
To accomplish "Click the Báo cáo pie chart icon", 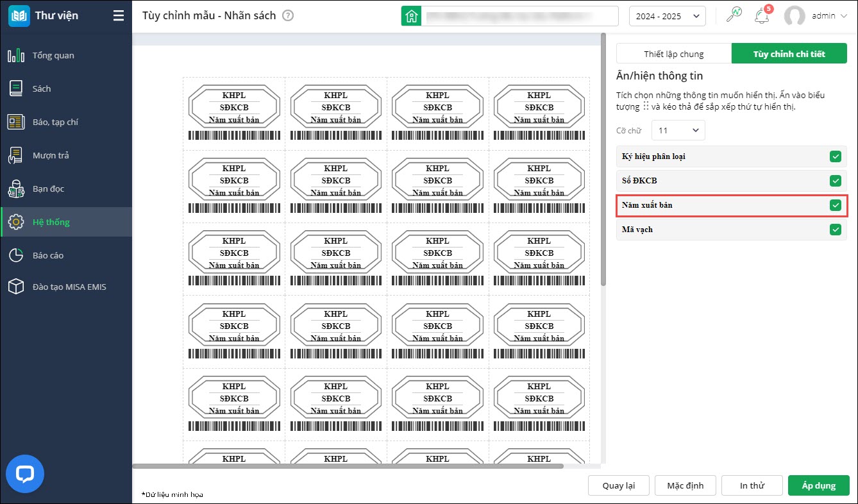I will pos(16,255).
